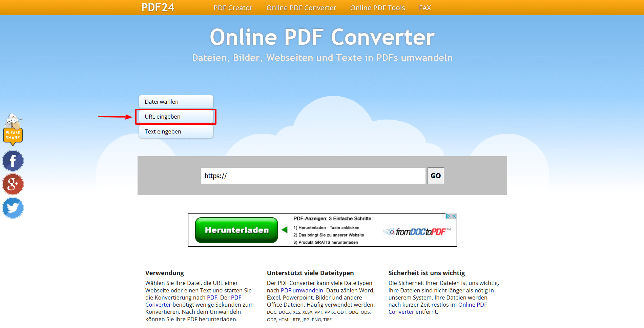
Task: Click the fromDOCtoPDF logo in ad
Action: [417, 232]
